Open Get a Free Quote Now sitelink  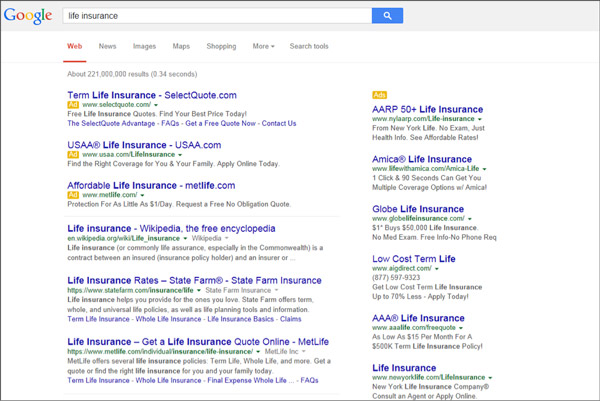(x=220, y=123)
